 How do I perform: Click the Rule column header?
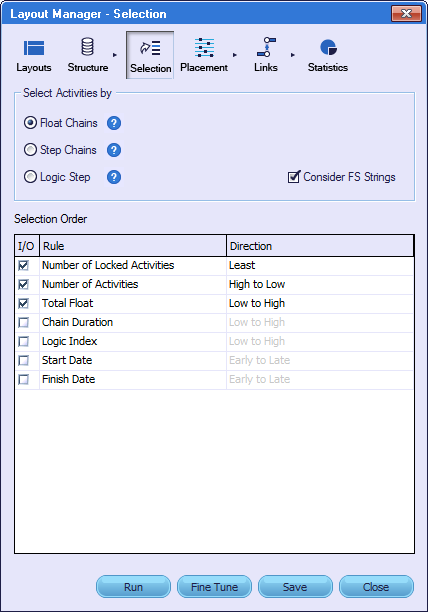click(133, 246)
